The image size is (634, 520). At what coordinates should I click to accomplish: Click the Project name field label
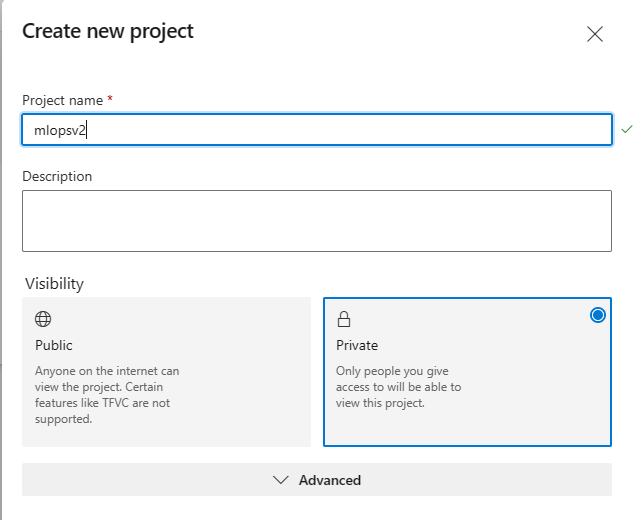64,100
